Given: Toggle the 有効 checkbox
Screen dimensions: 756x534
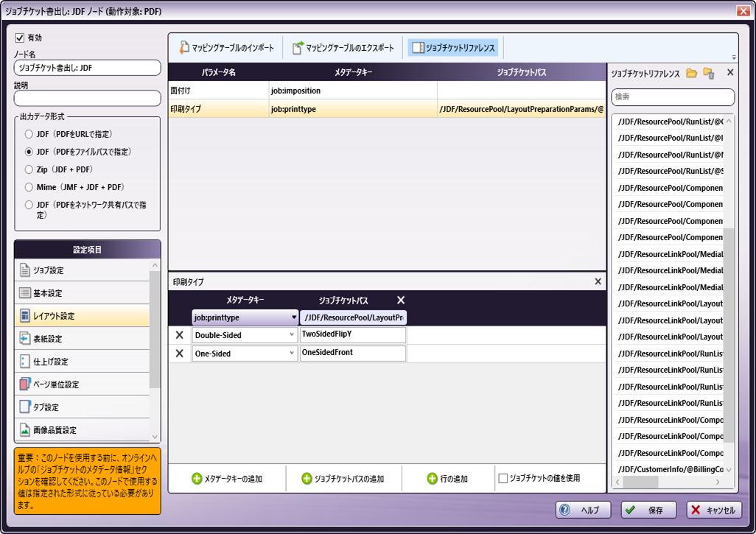Looking at the screenshot, I should [20, 38].
